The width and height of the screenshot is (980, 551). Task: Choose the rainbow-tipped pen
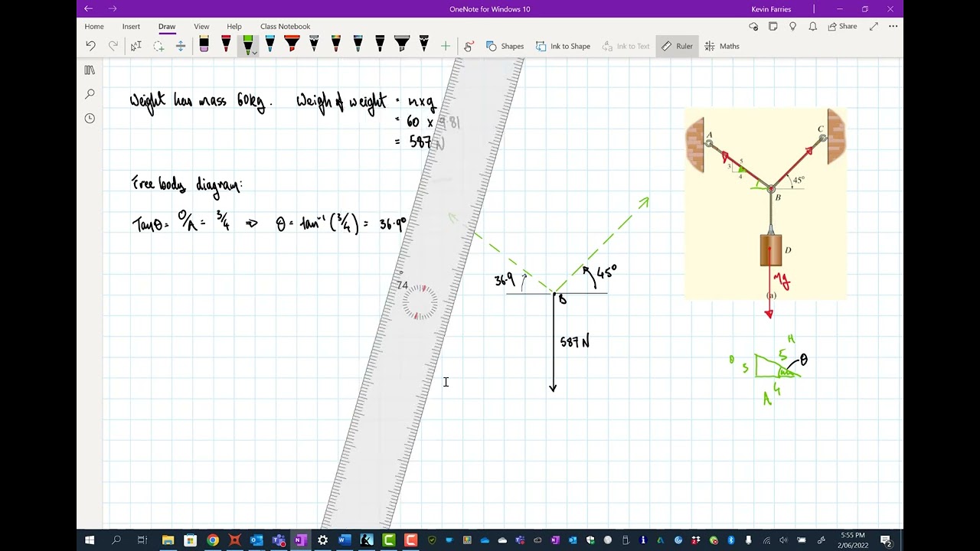335,45
